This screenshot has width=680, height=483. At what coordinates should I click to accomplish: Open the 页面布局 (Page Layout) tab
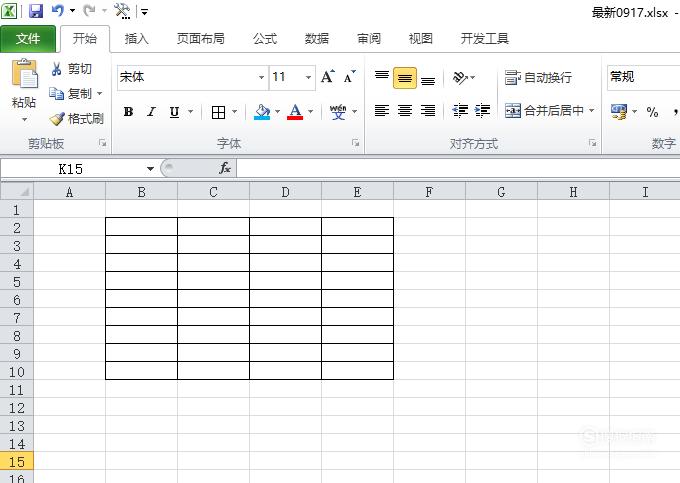pos(200,39)
